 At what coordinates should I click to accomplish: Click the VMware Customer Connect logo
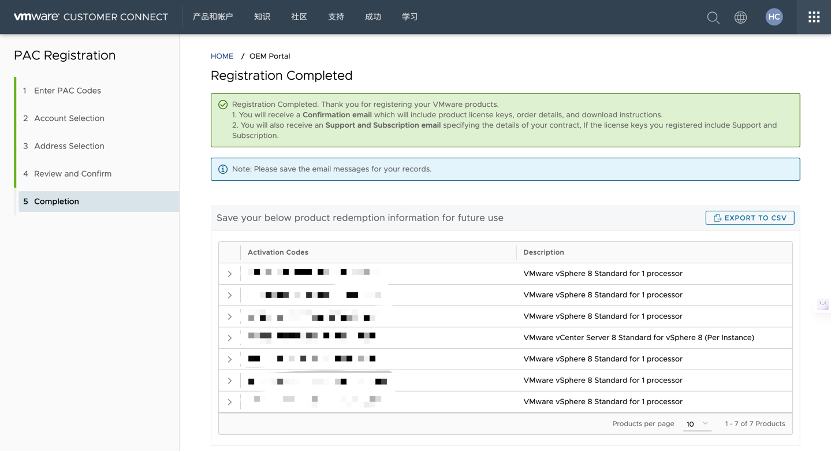pos(91,17)
